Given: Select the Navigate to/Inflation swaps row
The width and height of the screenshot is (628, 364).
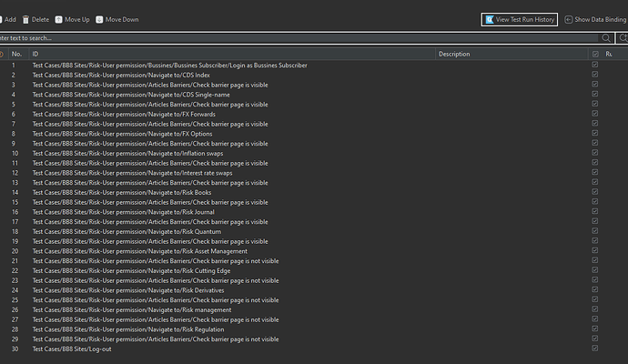Looking at the screenshot, I should 127,154.
